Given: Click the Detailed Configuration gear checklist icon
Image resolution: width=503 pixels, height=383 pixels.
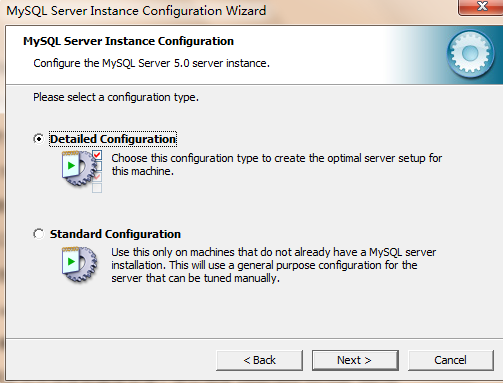Looking at the screenshot, I should 82,171.
